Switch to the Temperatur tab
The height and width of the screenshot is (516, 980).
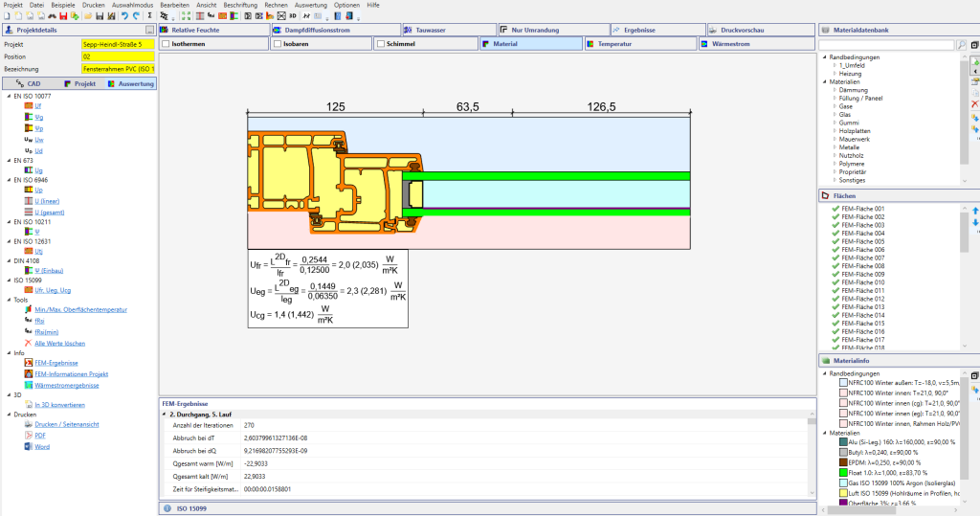pyautogui.click(x=641, y=44)
